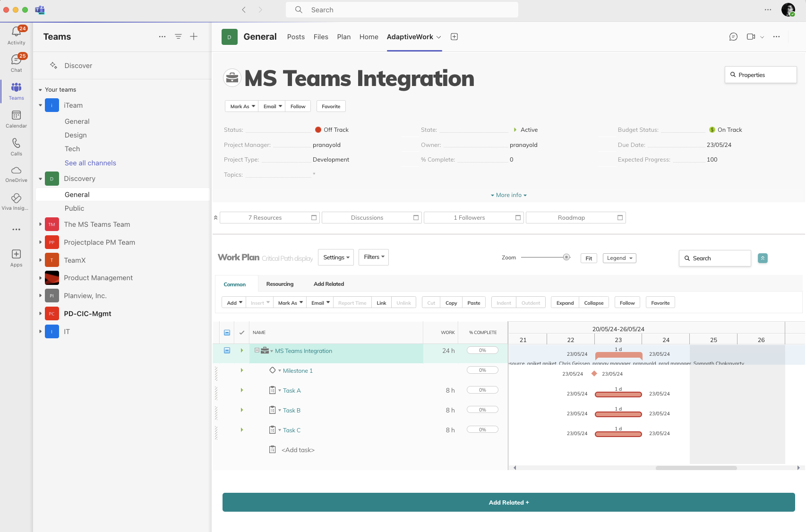The image size is (806, 532).
Task: Click the Expand button in toolbar
Action: click(565, 303)
